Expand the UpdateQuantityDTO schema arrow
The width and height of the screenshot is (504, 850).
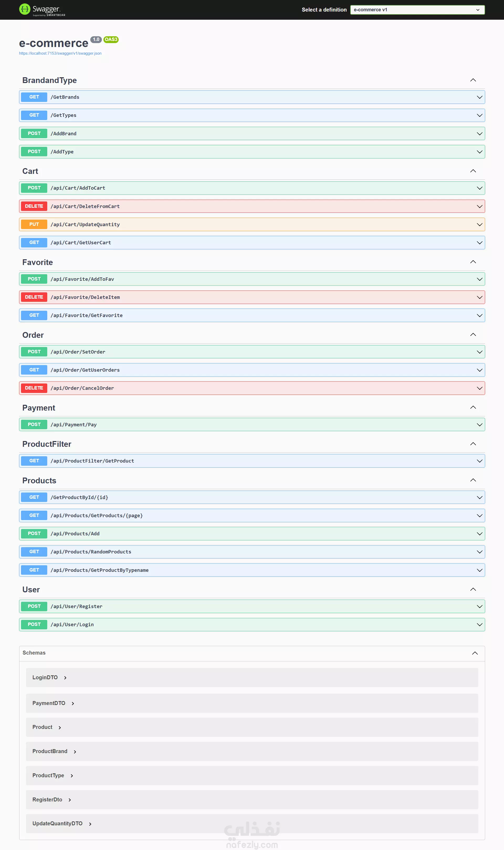(x=90, y=824)
